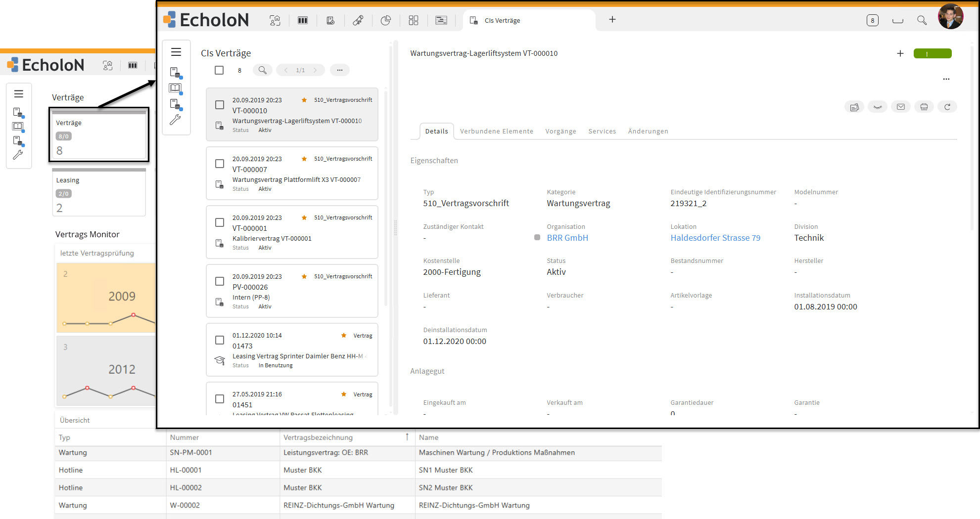Switch to the Verbundene Elemente tab
The height and width of the screenshot is (519, 980).
(x=496, y=131)
